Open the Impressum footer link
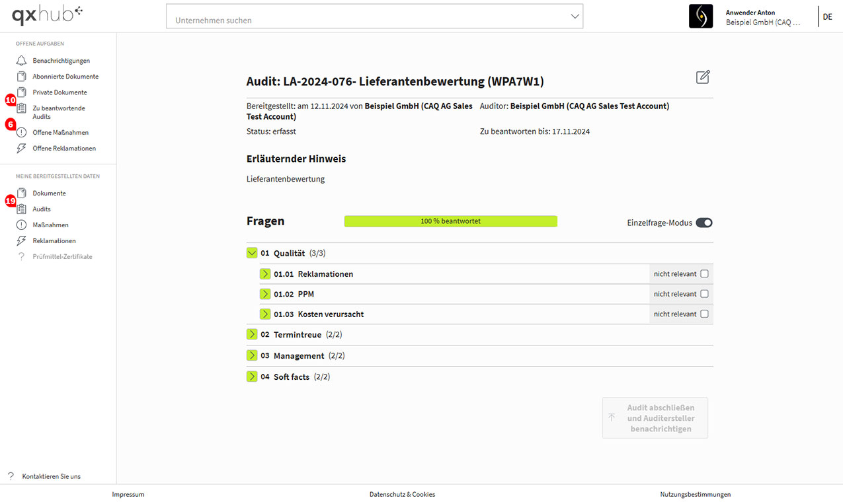 click(128, 494)
